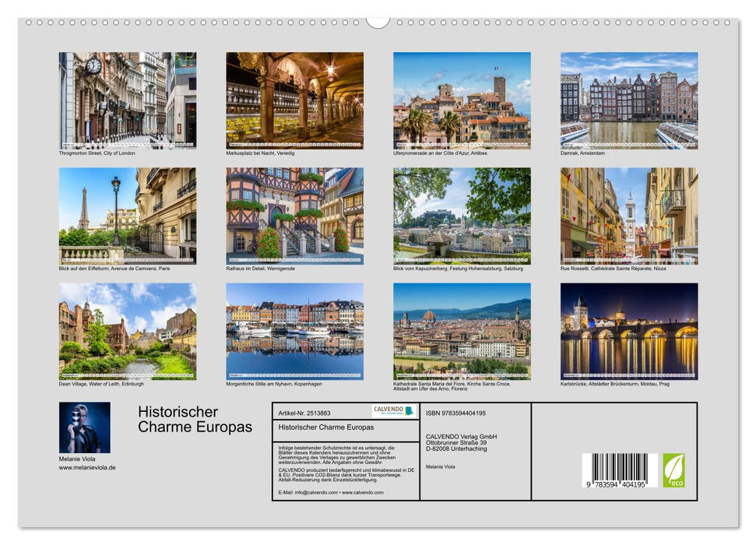Click caption 'Damrak, Amsterdam'
This screenshot has width=756, height=545.
pos(582,153)
